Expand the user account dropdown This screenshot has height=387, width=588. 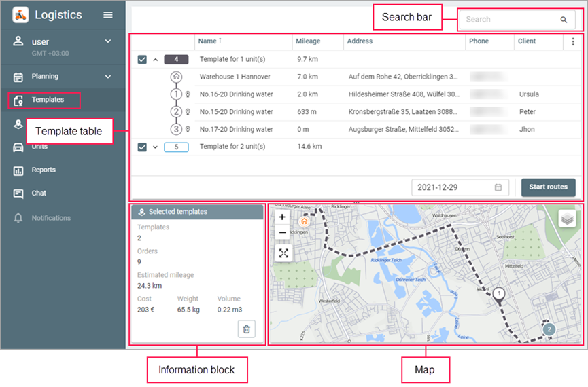108,41
